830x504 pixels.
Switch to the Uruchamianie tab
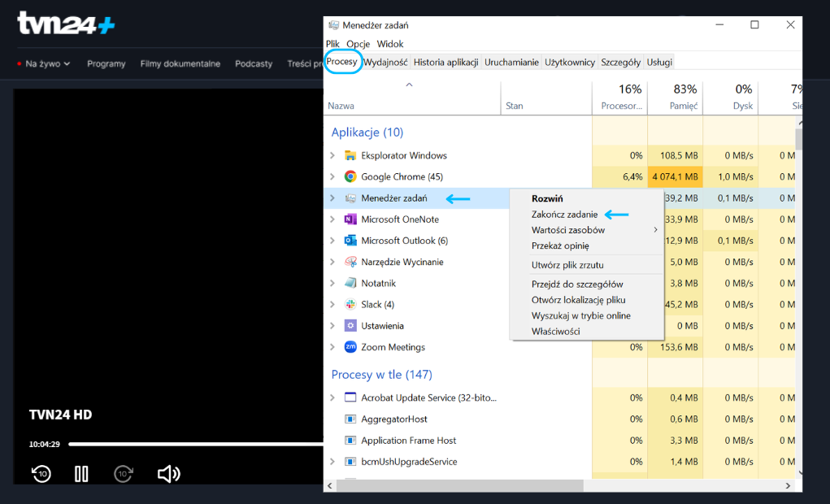(511, 62)
